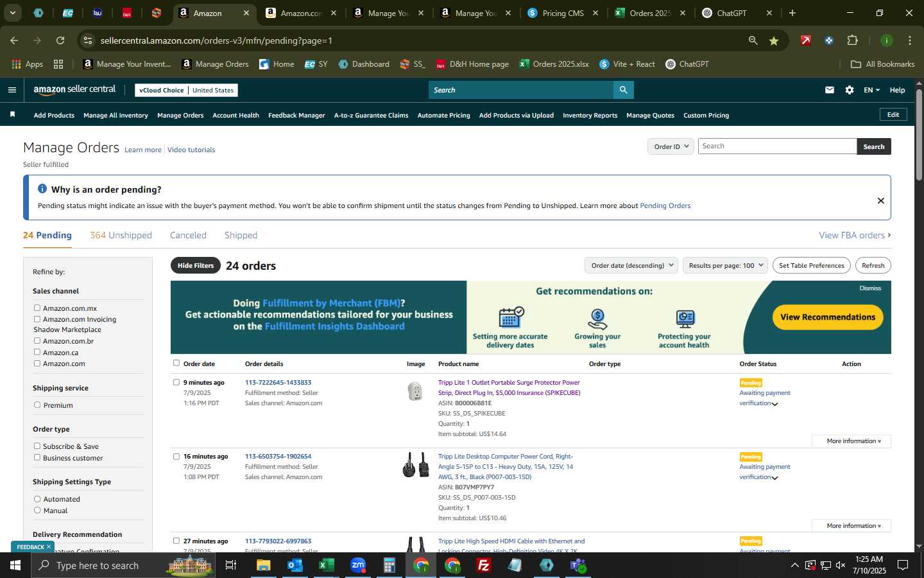Open Feedback Manager in the nav bar
Viewport: 924px width, 578px height.
[x=296, y=116]
